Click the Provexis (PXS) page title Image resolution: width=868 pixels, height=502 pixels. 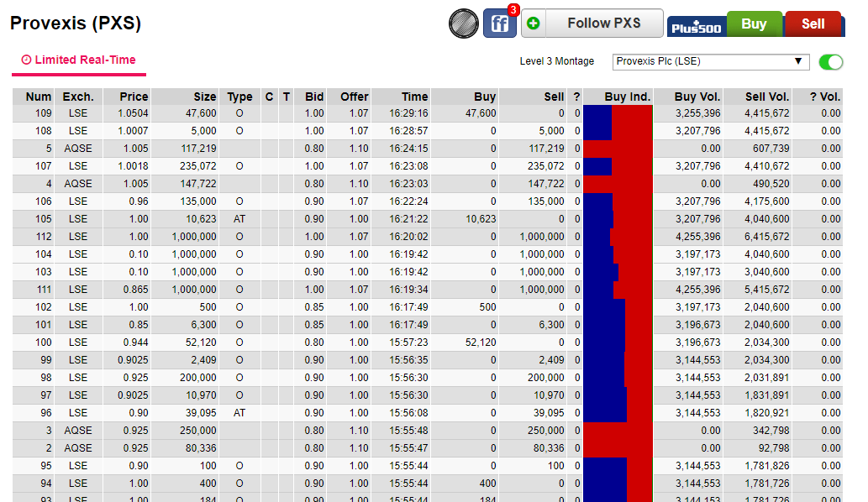tap(76, 24)
